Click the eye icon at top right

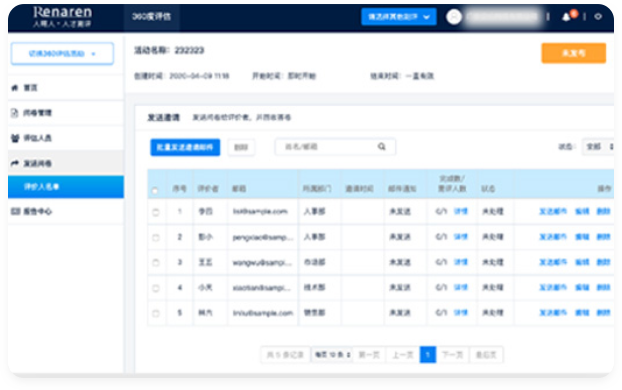click(x=598, y=17)
